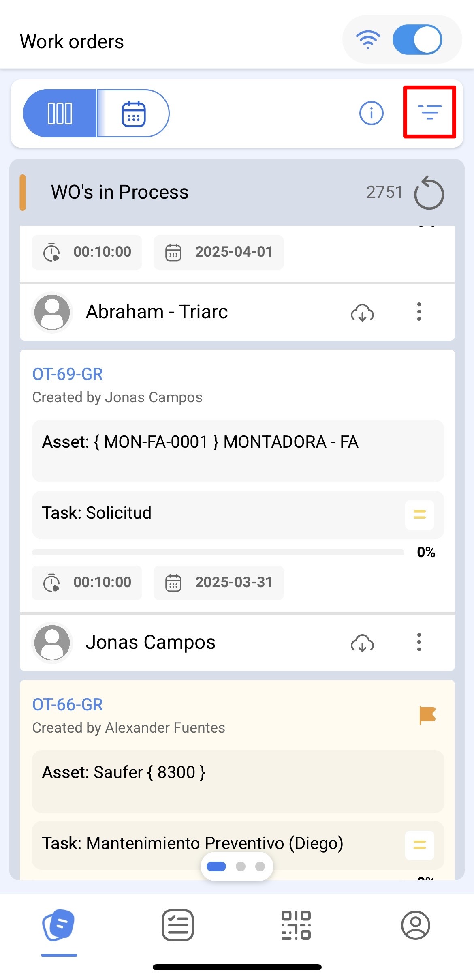Open more options for Abraham - Triarc
The width and height of the screenshot is (474, 980).
pos(419,312)
